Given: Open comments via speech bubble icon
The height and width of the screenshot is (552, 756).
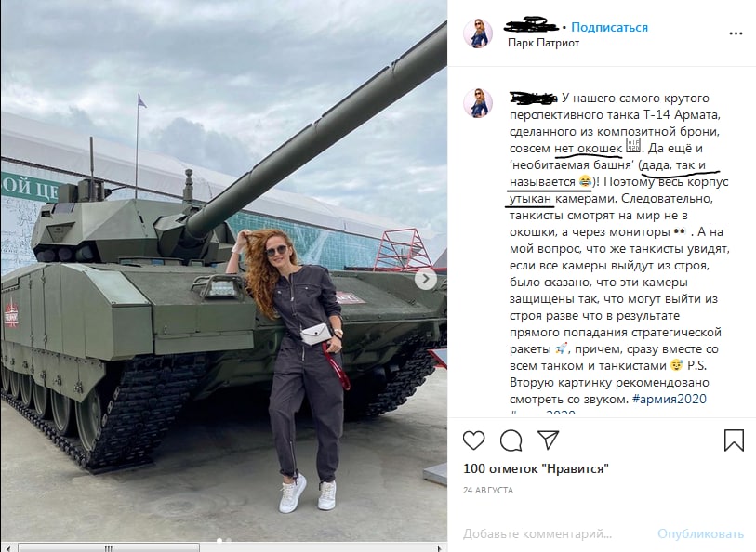Looking at the screenshot, I should point(511,440).
